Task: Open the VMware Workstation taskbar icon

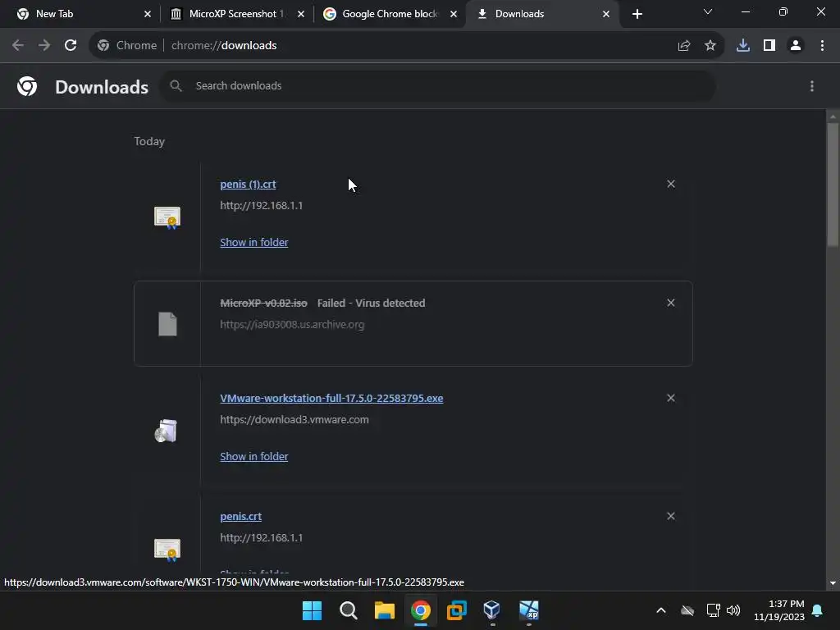Action: [x=456, y=610]
